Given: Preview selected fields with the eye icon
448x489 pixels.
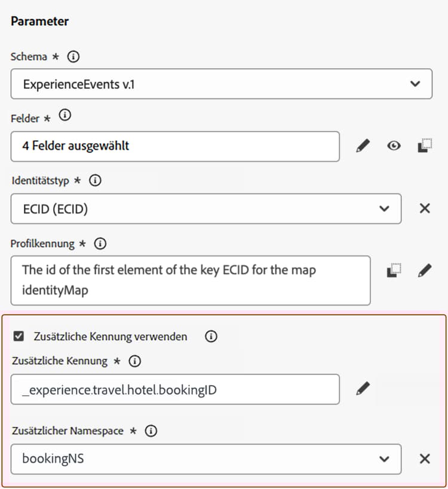Looking at the screenshot, I should pyautogui.click(x=394, y=146).
